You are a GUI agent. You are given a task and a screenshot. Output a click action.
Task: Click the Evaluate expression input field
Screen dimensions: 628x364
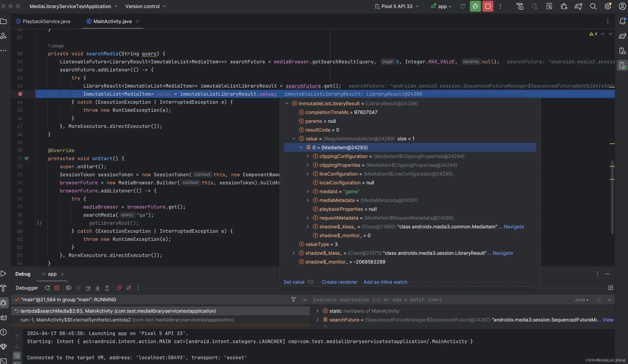click(424, 299)
